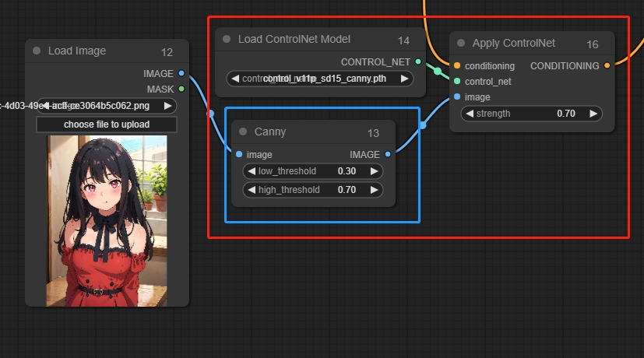Click the Canny image input port
Screen dimensions: 644x358
pyautogui.click(x=239, y=154)
